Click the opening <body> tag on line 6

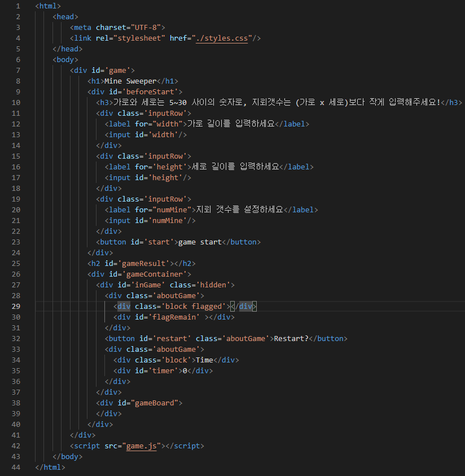coord(65,60)
